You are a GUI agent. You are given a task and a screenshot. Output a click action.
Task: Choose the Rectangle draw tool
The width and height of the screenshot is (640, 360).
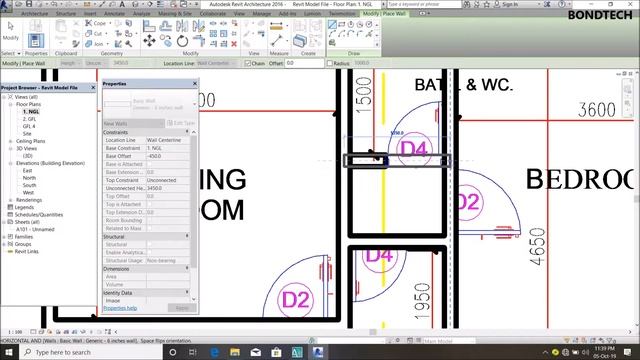(342, 24)
